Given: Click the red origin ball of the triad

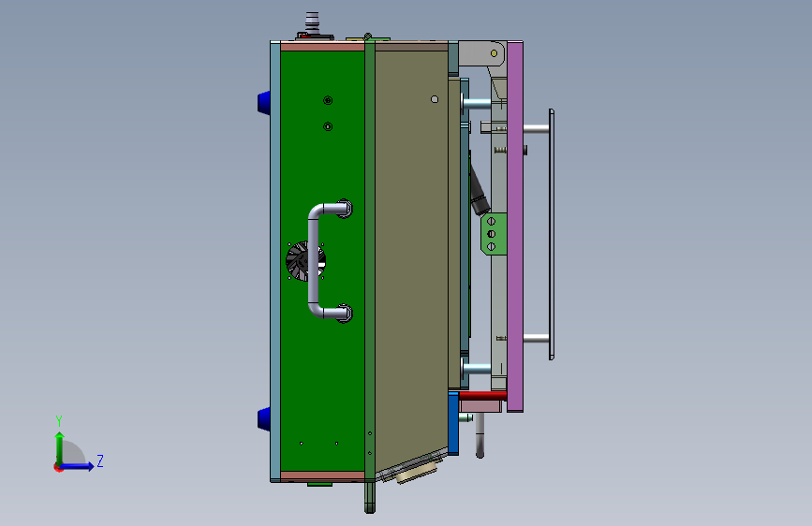Looking at the screenshot, I should (58, 467).
